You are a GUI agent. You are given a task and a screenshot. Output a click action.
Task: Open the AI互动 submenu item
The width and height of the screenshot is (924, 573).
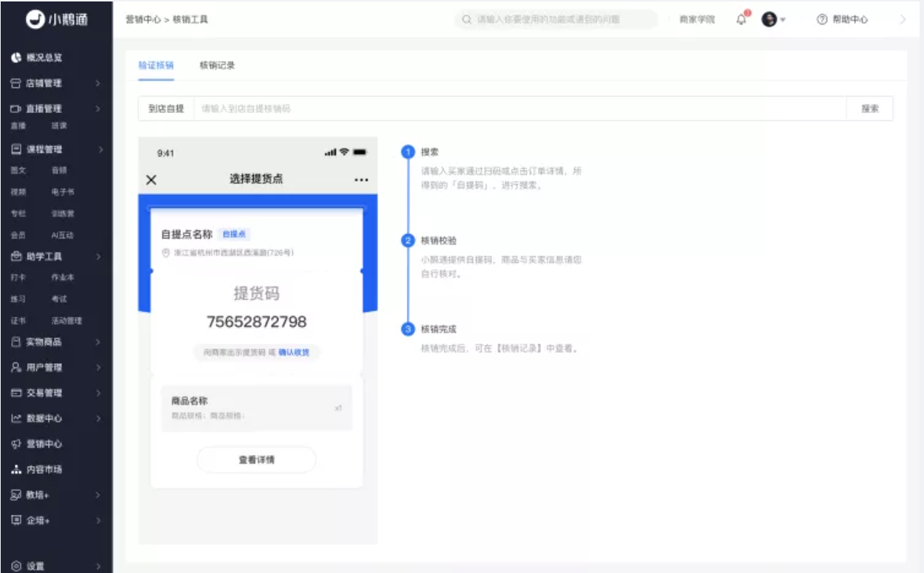(x=62, y=236)
